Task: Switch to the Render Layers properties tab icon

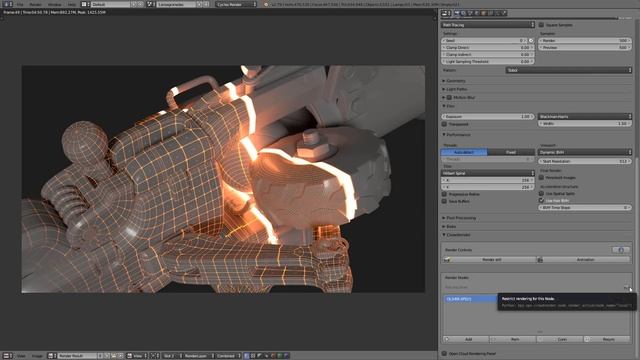Action: (x=463, y=13)
